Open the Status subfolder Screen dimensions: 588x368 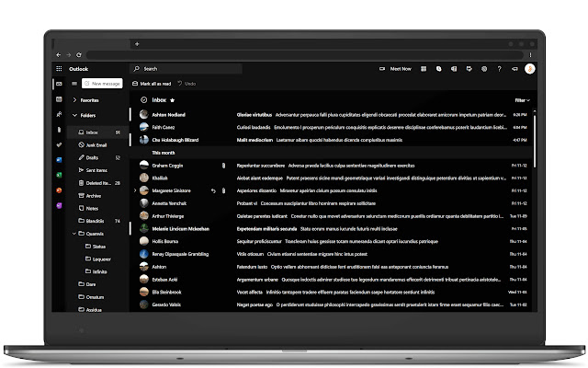pos(98,247)
